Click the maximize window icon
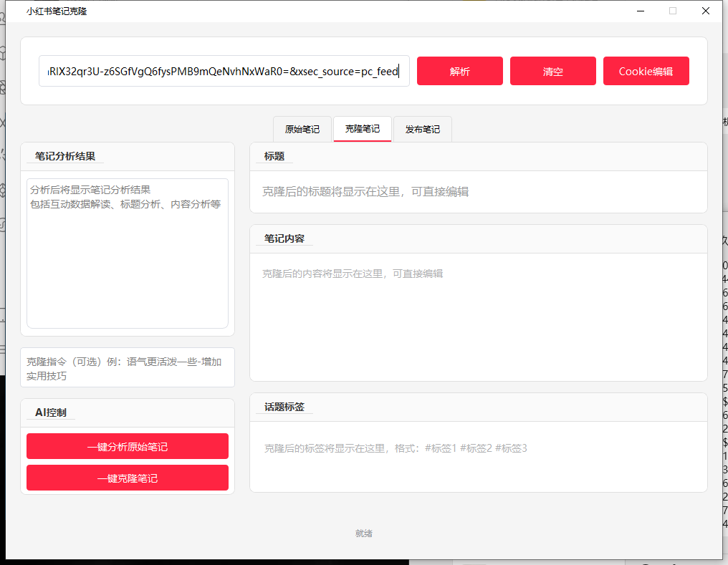 point(673,11)
